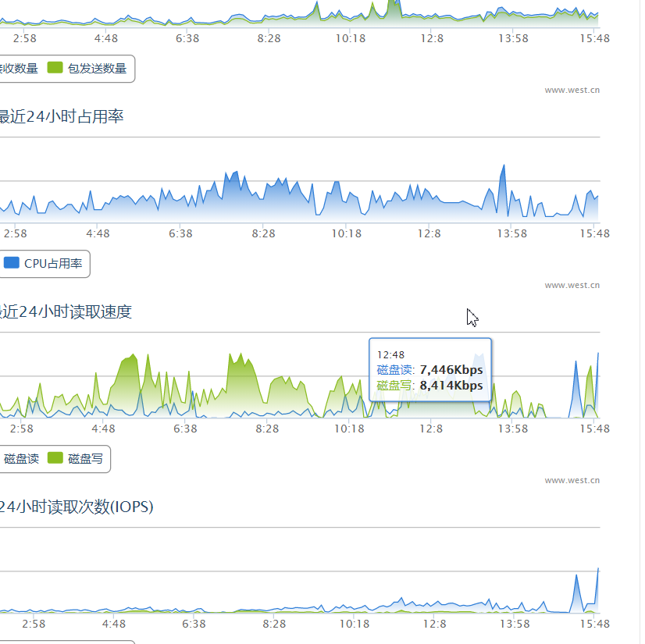Click the 7,446Kbps value in the tooltip
The image size is (645, 644).
click(x=451, y=369)
